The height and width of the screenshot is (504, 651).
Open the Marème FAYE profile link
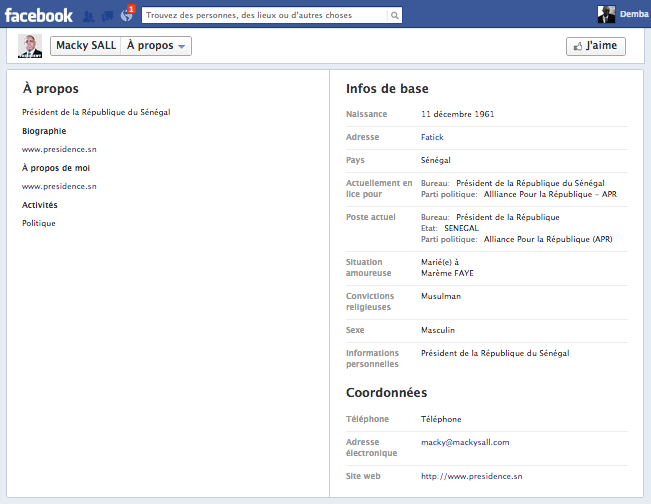(x=447, y=273)
